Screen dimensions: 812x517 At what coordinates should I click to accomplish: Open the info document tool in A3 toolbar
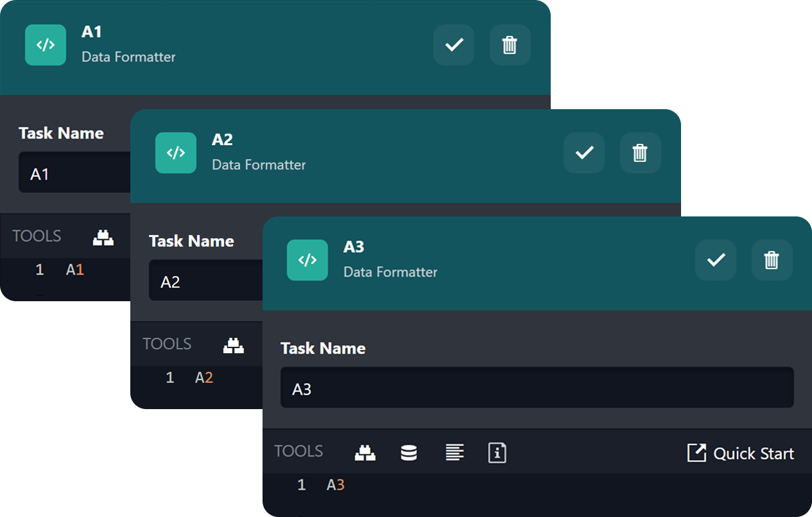click(497, 453)
